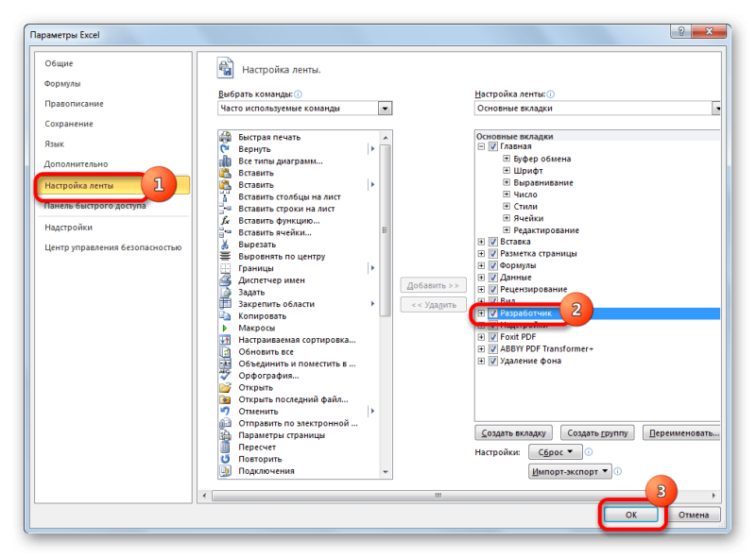
Task: Click the Параметры страницы icon
Action: click(225, 435)
